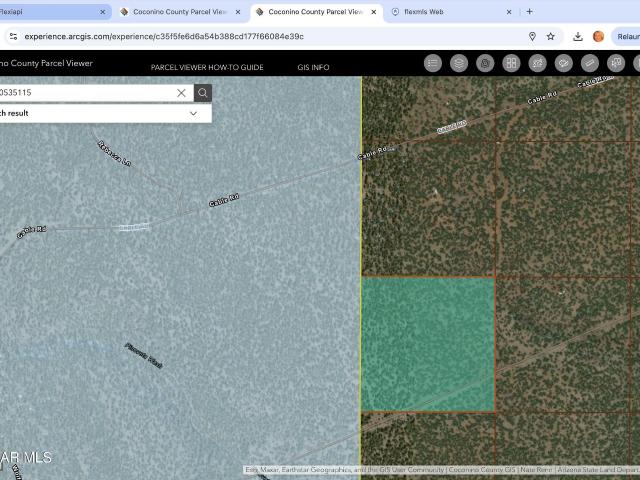Open the browser downloads icon
The width and height of the screenshot is (640, 480).
point(578,36)
